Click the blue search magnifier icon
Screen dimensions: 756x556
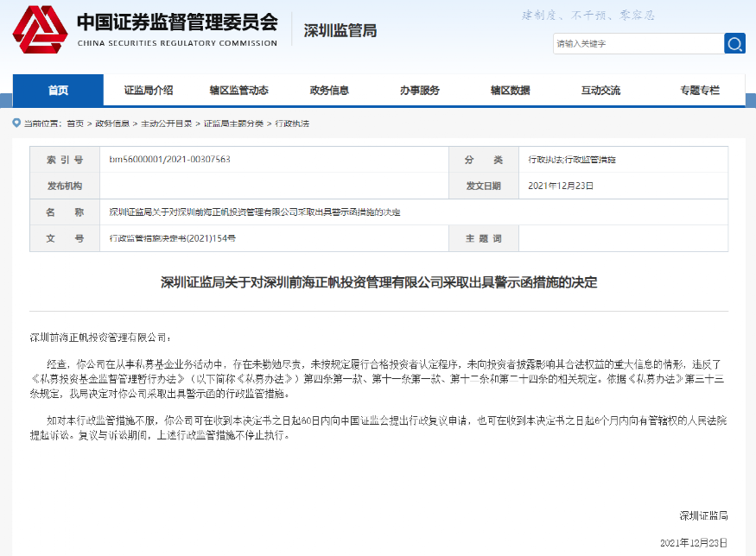pos(733,43)
